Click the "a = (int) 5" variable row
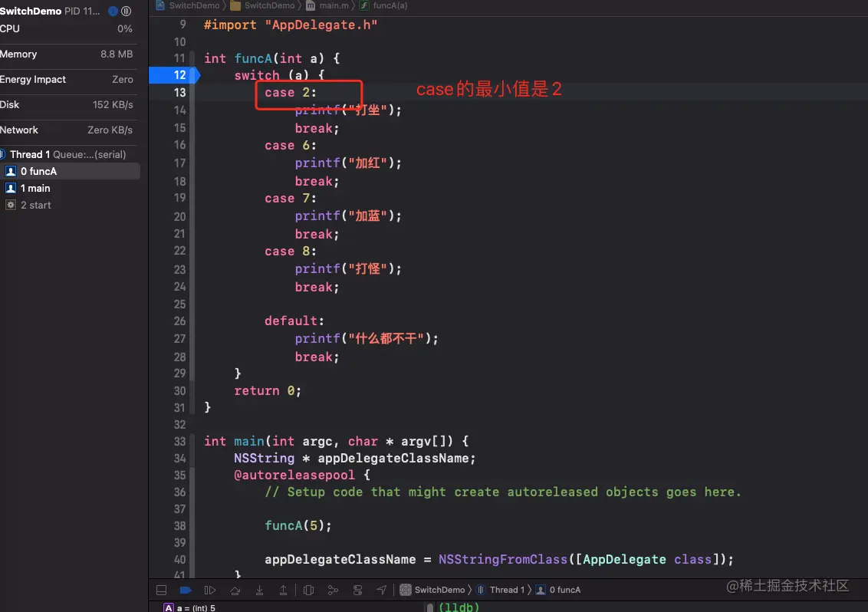This screenshot has height=612, width=868. (x=189, y=607)
